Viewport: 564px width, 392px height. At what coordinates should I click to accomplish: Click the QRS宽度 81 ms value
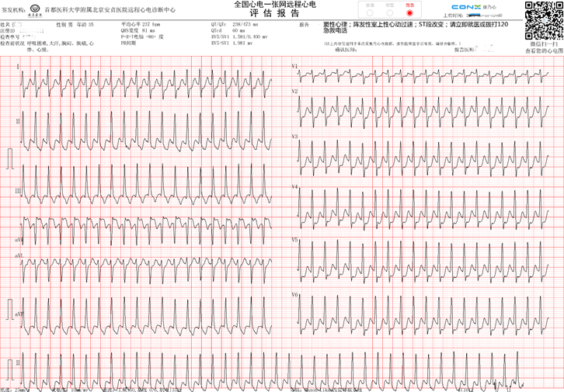[x=138, y=30]
